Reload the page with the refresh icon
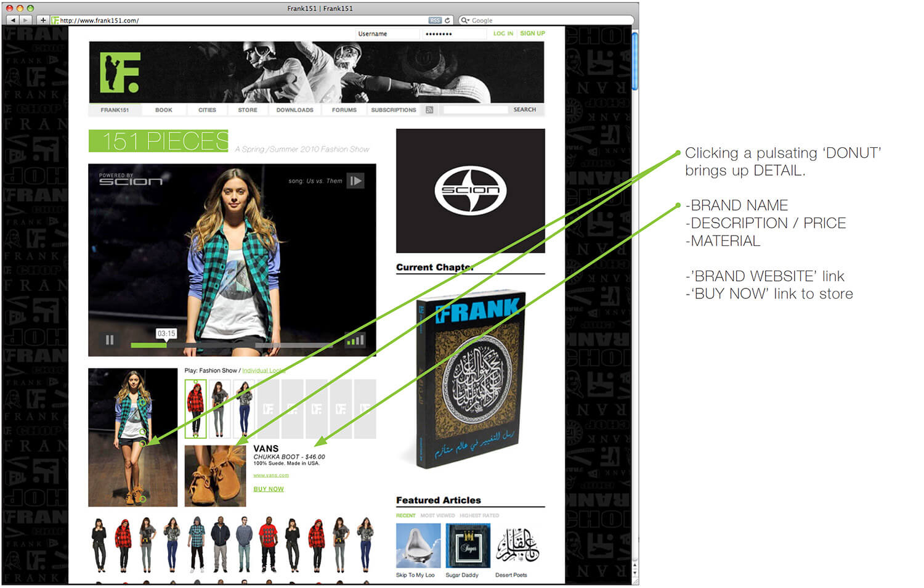This screenshot has width=924, height=588. click(448, 20)
